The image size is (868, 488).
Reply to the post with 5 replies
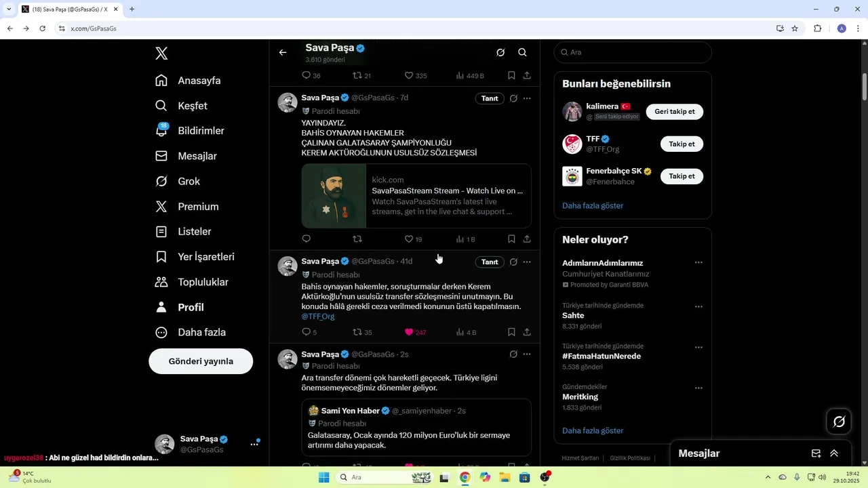tap(309, 332)
